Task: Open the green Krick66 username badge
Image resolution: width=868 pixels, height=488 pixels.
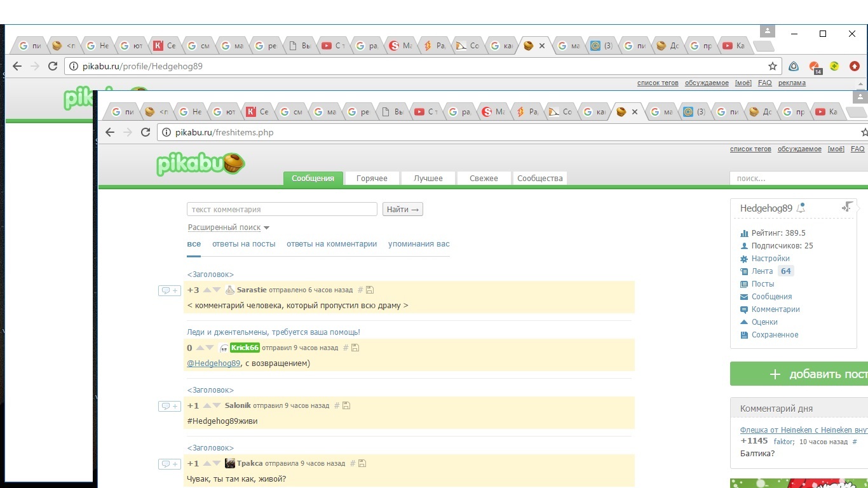Action: (245, 348)
